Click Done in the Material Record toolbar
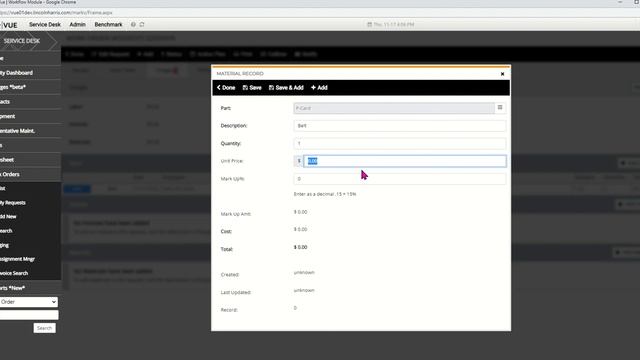 tap(226, 88)
